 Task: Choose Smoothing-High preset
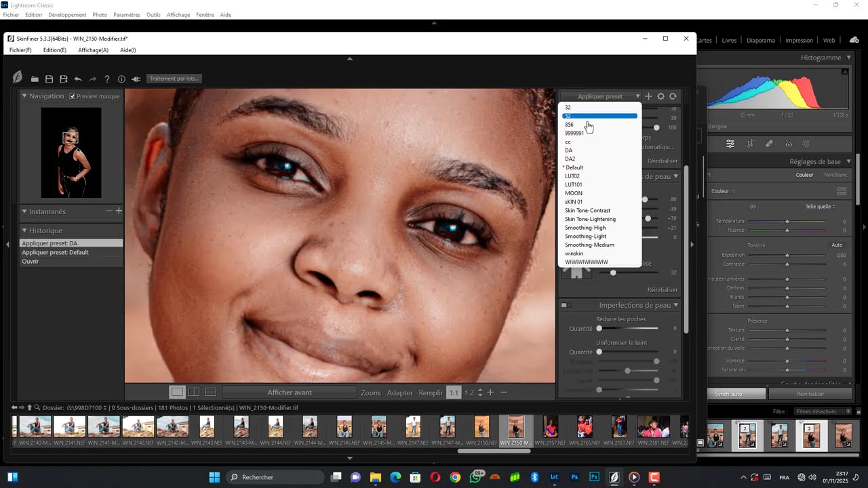click(x=599, y=228)
